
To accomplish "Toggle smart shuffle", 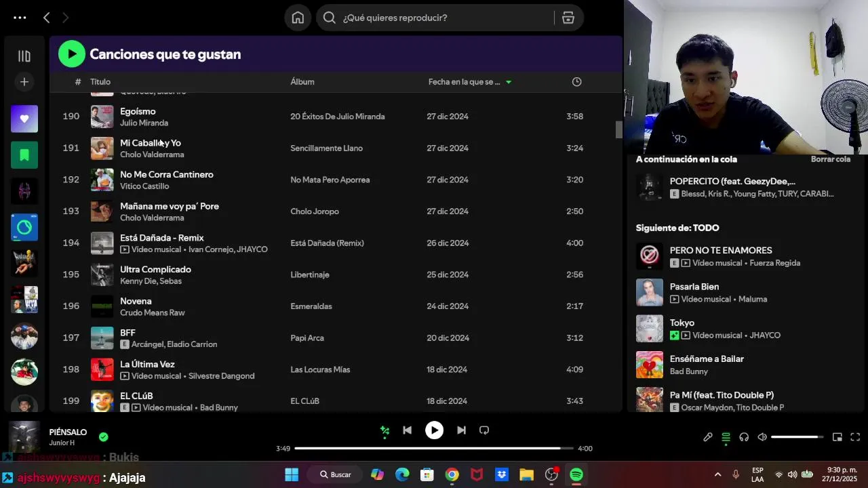I will (384, 430).
